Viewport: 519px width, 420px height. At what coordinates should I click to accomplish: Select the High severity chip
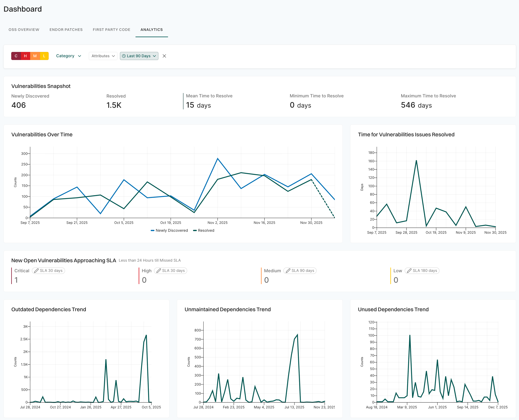click(x=25, y=56)
